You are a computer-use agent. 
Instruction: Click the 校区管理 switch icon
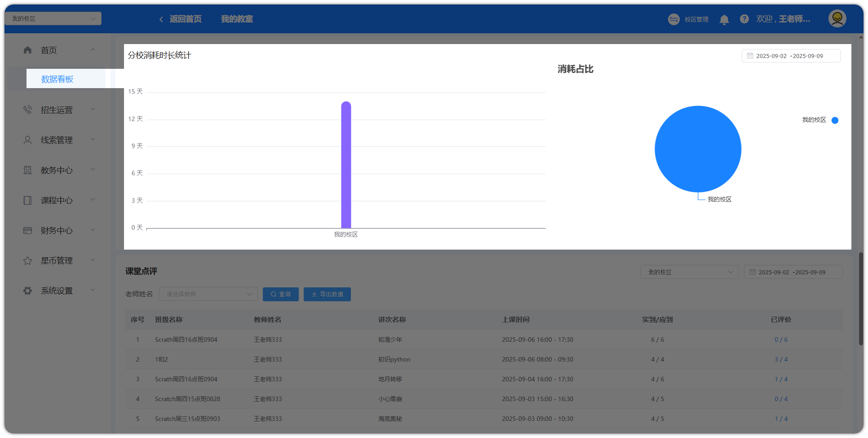pyautogui.click(x=673, y=19)
